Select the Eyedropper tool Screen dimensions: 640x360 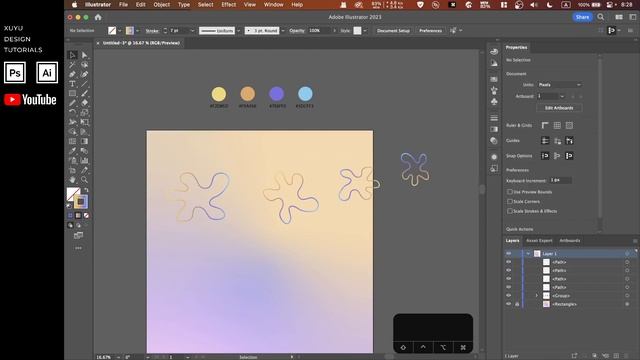(x=72, y=151)
